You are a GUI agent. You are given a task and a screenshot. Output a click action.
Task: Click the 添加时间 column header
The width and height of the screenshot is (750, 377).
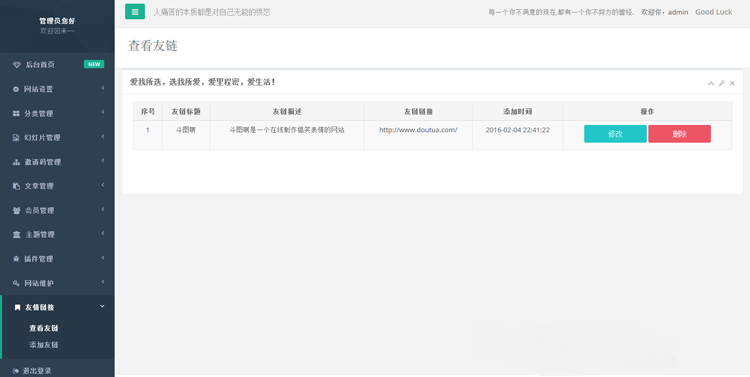click(x=518, y=111)
